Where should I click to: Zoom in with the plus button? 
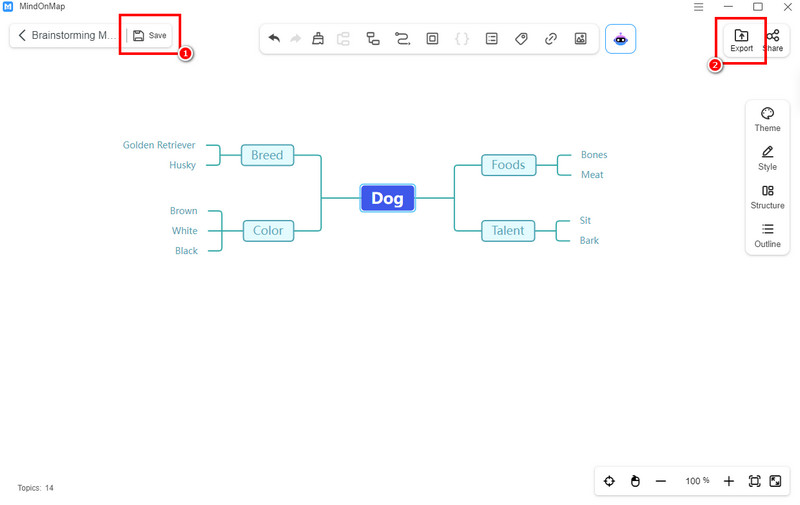click(729, 481)
